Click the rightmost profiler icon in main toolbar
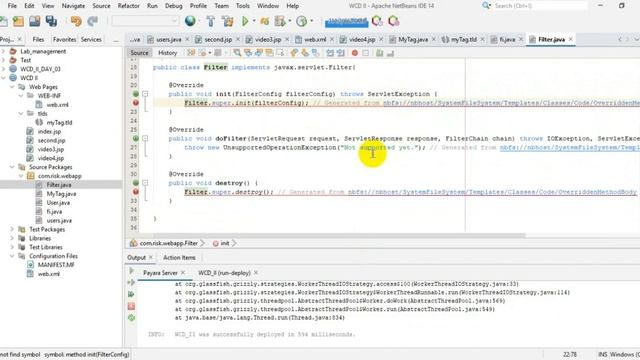Viewport: 640px width, 360px height. [x=393, y=21]
